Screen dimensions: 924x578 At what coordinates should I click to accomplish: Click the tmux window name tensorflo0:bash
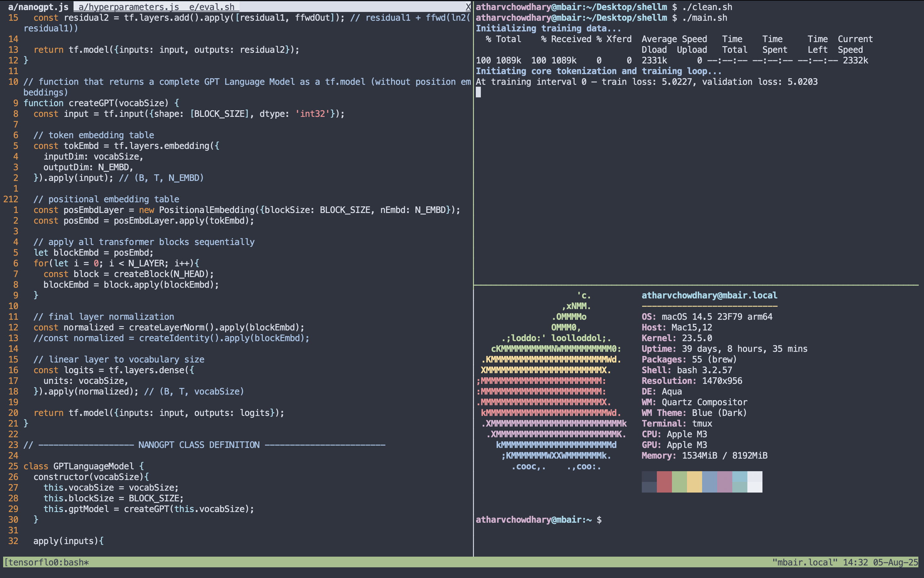coord(47,562)
